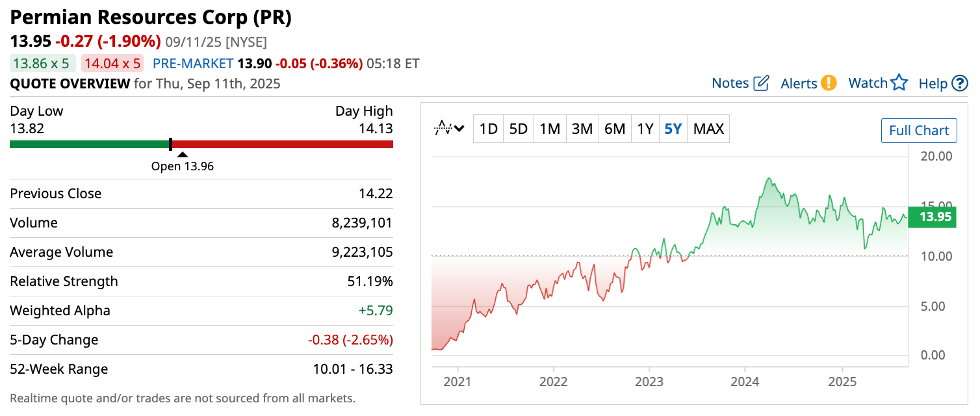
Task: Click the Notes link
Action: (730, 83)
